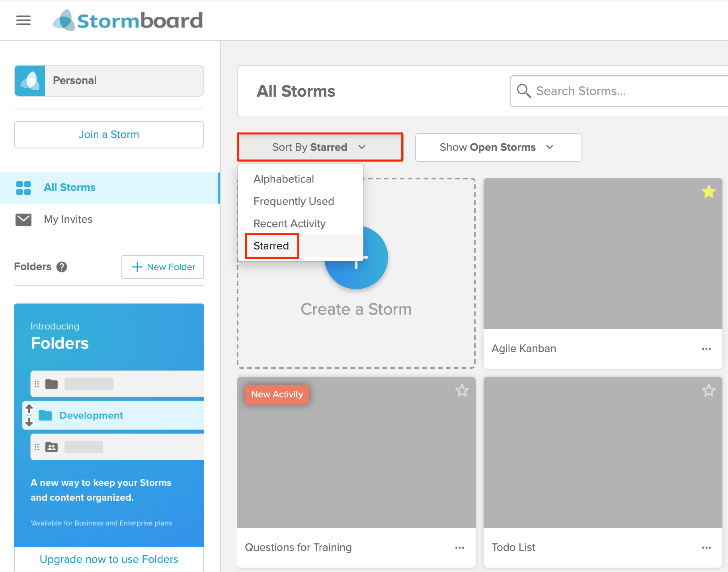Open the Questions for Training thumbnail

356,452
